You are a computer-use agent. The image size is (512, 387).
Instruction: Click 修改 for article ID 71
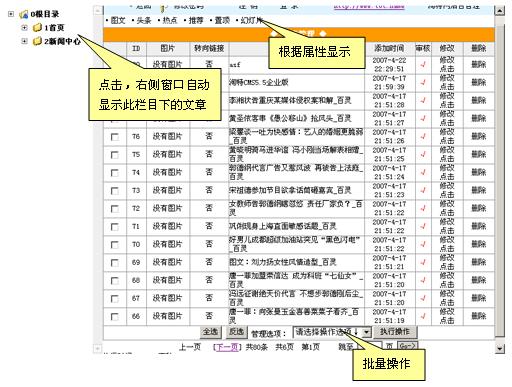447,222
